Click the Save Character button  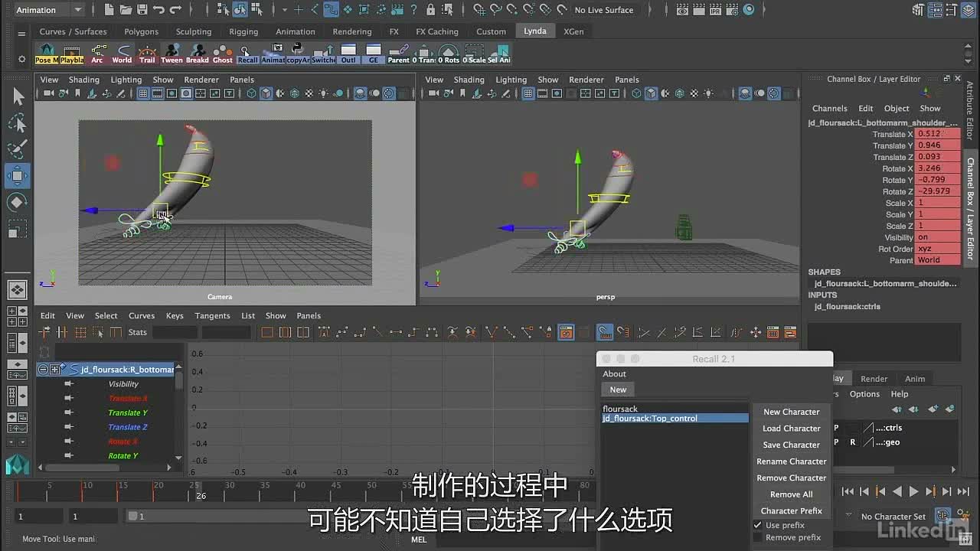[x=791, y=445]
